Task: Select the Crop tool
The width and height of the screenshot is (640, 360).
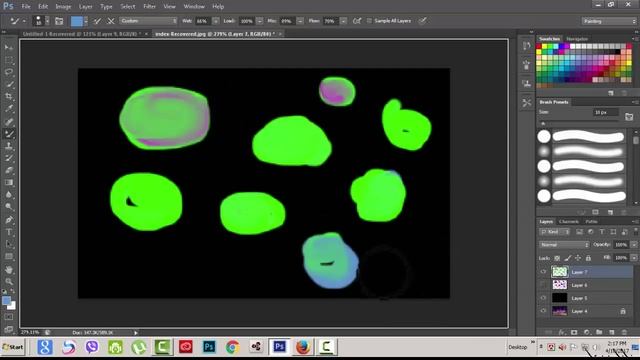Action: pos(9,97)
